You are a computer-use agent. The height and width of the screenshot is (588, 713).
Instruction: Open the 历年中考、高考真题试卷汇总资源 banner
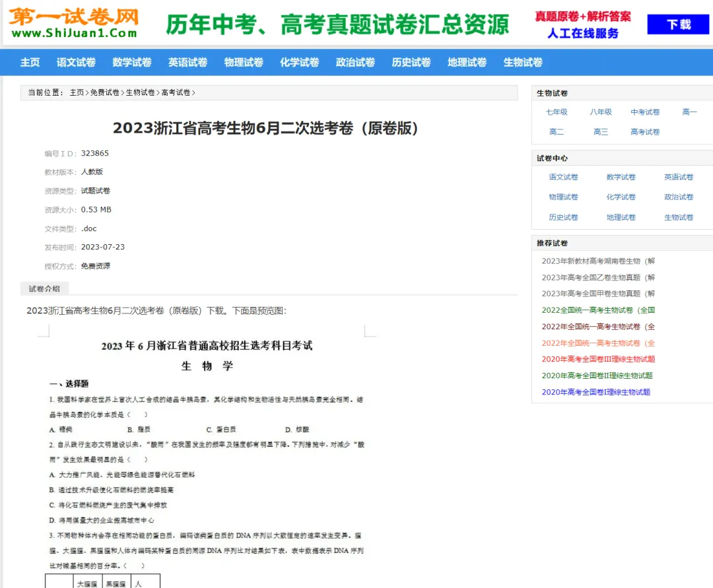pyautogui.click(x=337, y=24)
